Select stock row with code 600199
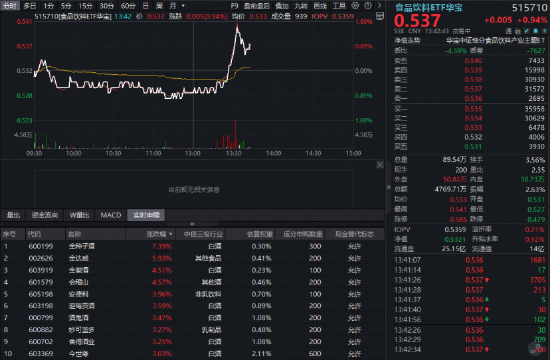The height and width of the screenshot is (360, 550). point(192,246)
